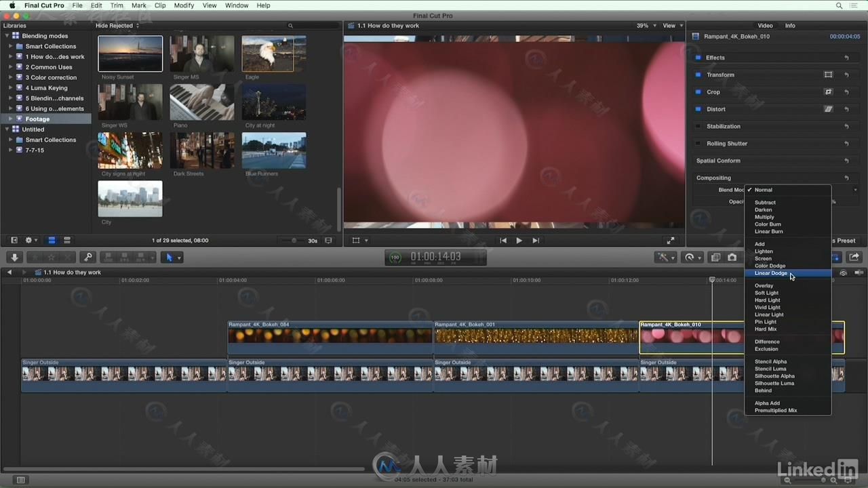
Task: Switch to the Video inspector tab
Action: pos(765,26)
